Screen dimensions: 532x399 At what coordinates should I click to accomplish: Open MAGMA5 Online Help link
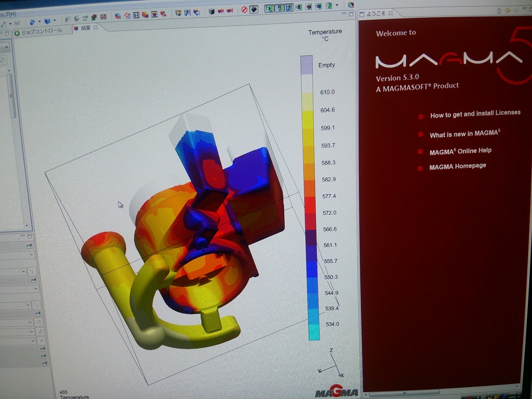tap(460, 151)
